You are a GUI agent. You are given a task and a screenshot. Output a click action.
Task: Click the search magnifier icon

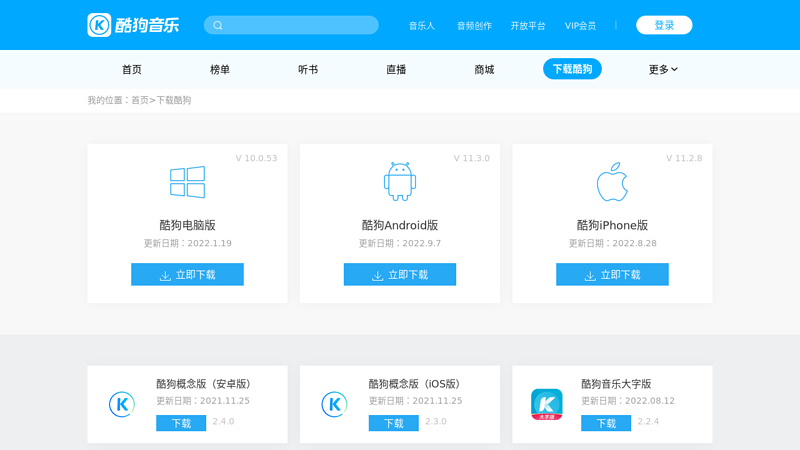coord(218,25)
